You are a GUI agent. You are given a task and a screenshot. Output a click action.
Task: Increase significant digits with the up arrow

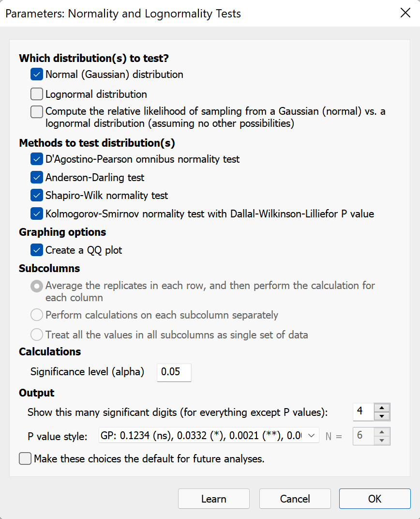pyautogui.click(x=382, y=408)
